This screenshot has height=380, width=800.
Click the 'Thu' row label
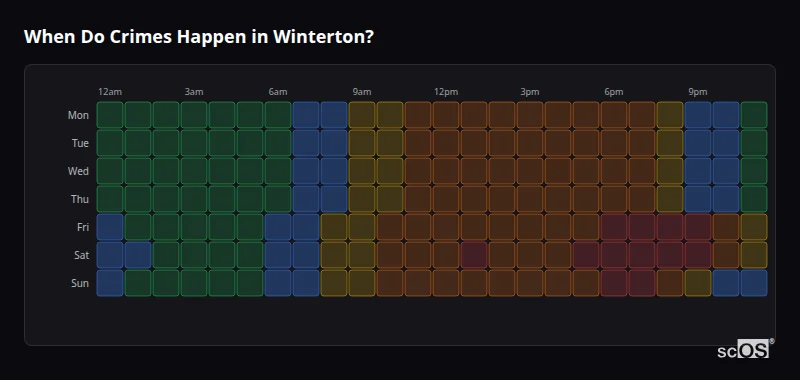coord(80,199)
